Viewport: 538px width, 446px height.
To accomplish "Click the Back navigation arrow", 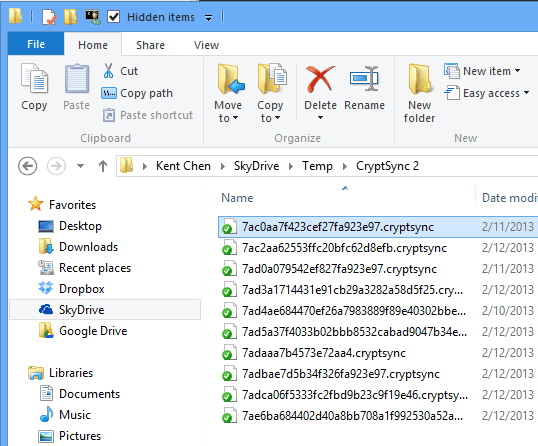I will point(27,166).
